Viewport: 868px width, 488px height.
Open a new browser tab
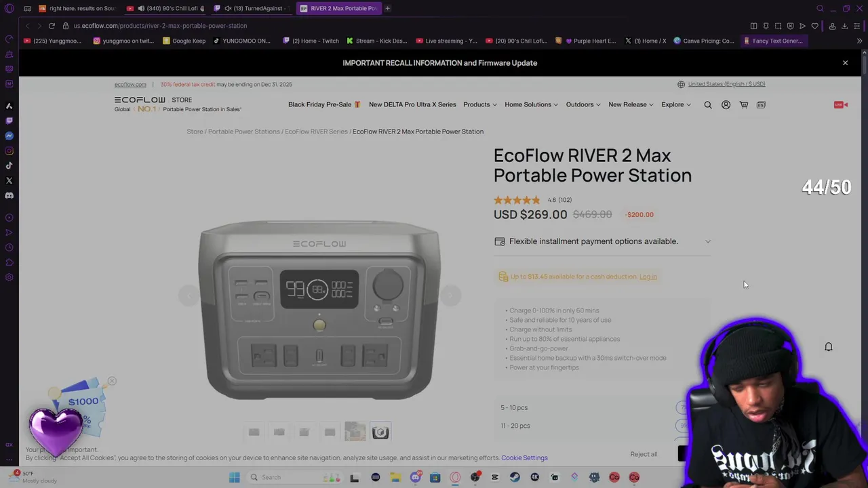coord(388,8)
